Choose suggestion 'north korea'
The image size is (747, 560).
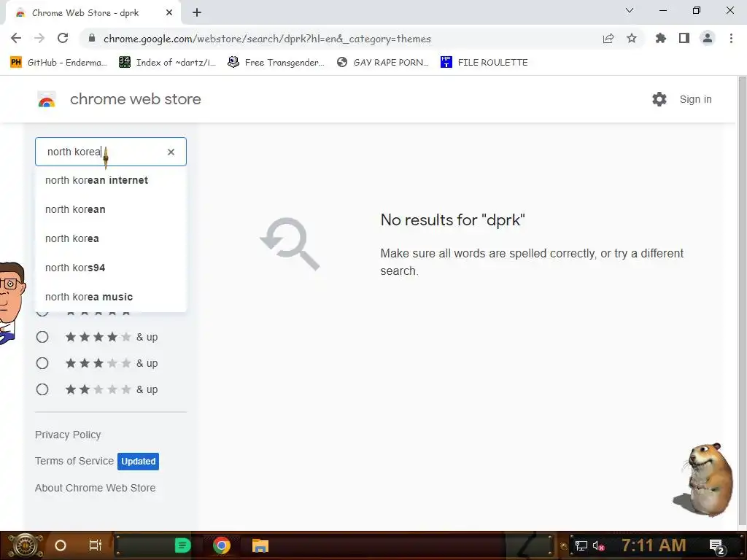coord(111,238)
